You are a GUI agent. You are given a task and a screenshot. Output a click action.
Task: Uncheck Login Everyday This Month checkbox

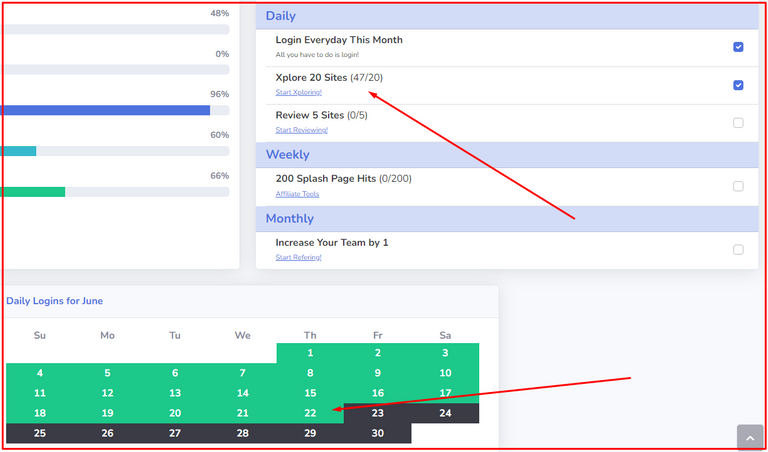point(738,47)
